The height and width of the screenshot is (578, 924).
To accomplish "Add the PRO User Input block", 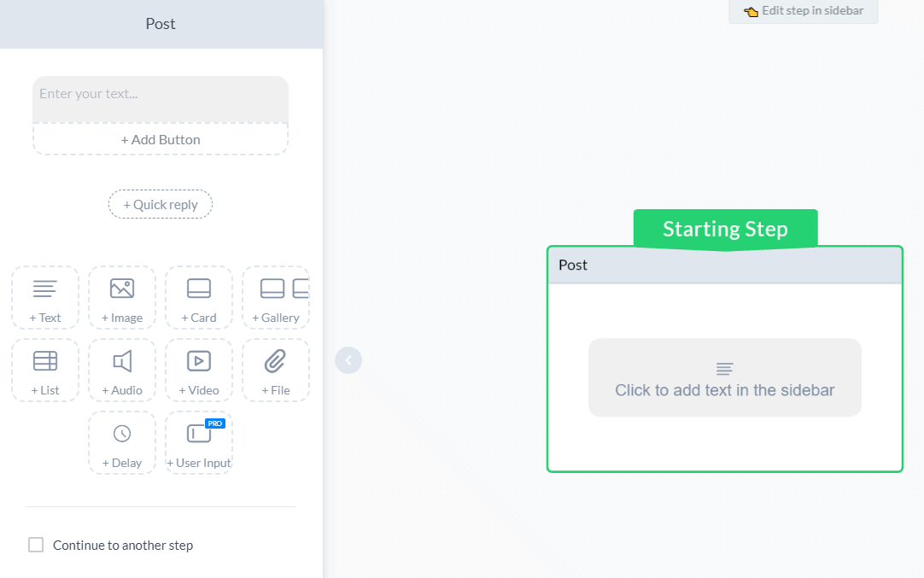I will tap(199, 442).
